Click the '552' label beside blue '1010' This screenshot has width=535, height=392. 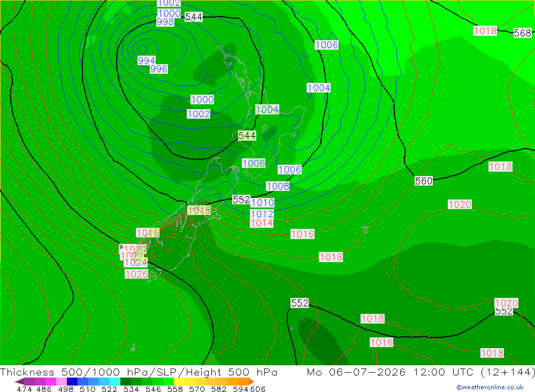[241, 199]
